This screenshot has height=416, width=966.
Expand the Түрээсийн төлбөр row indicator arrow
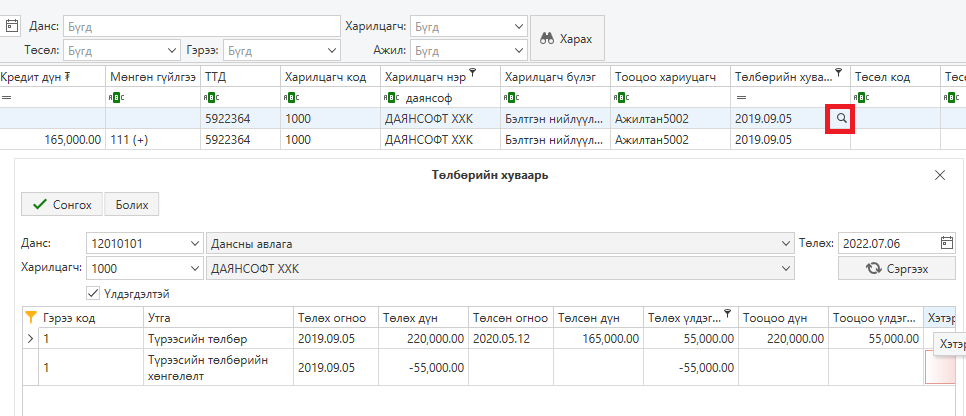pyautogui.click(x=30, y=338)
